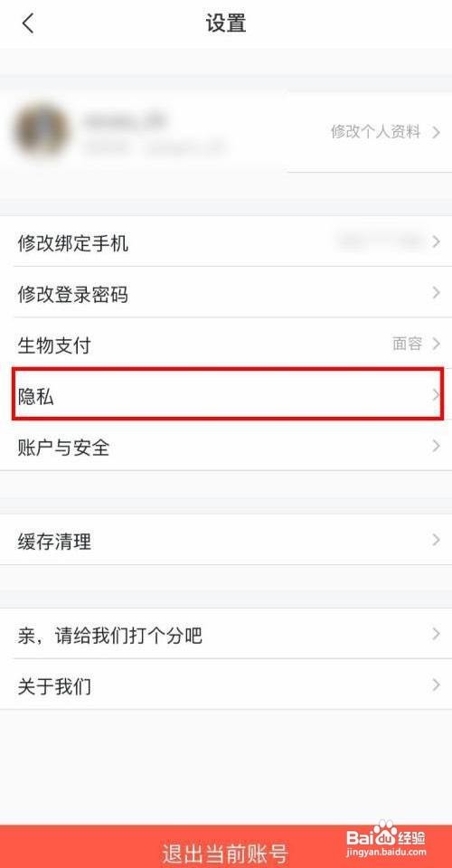Screen dimensions: 452x868
Task: Tap the 面容 value label
Action: pyautogui.click(x=408, y=344)
